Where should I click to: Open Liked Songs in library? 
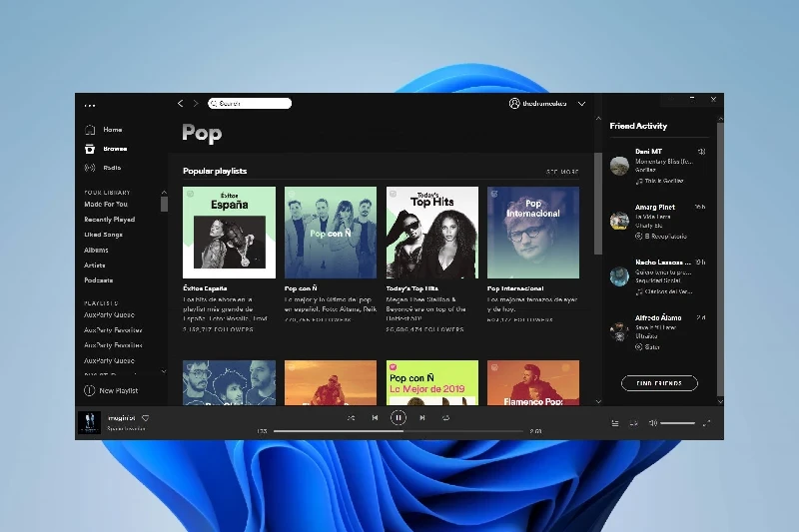[x=103, y=235]
